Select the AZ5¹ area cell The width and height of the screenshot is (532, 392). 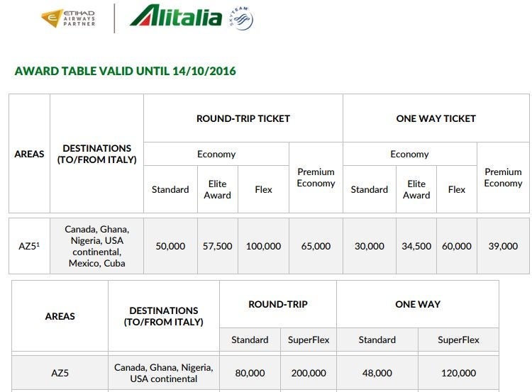coord(30,246)
